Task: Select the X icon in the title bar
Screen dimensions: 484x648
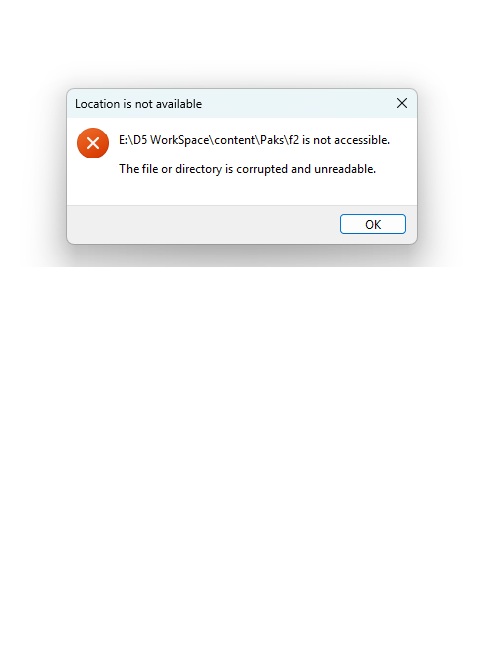Action: click(x=402, y=103)
